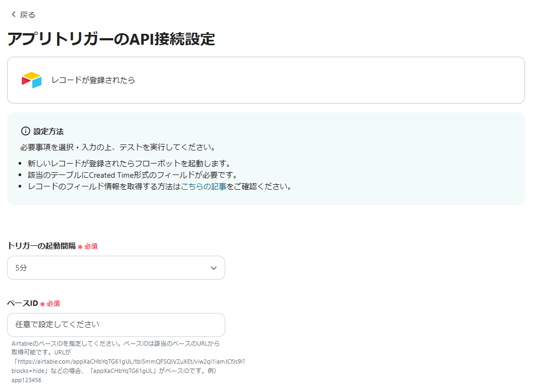Viewport: 536px width, 392px height.
Task: Open the interval options list showing 5分
Action: coord(116,268)
